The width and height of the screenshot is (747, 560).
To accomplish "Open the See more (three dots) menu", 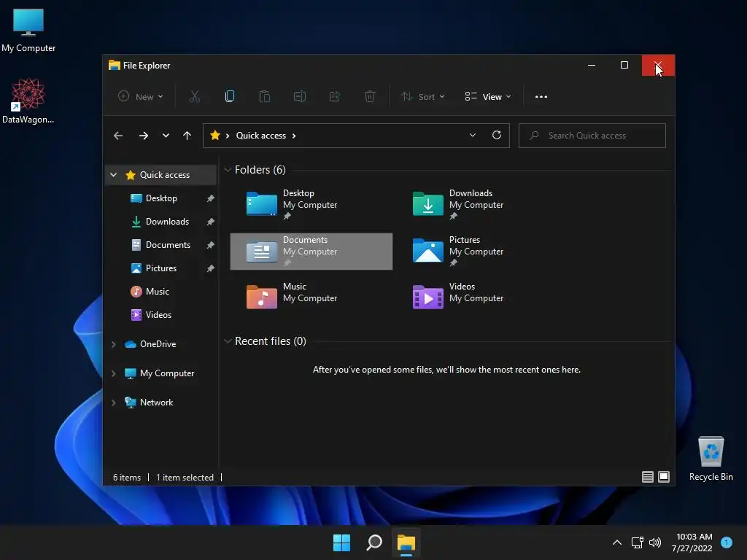I will coord(541,97).
